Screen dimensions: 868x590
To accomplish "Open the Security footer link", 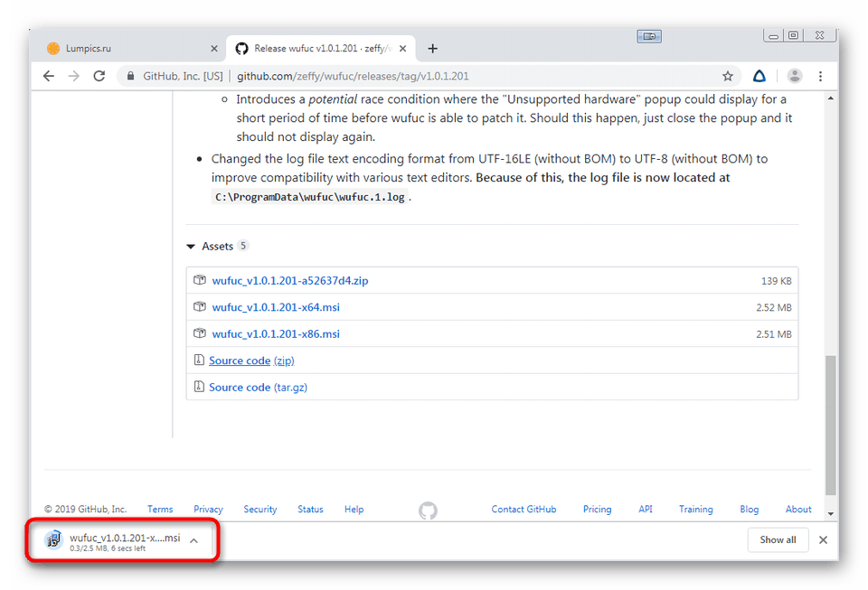I will (260, 510).
